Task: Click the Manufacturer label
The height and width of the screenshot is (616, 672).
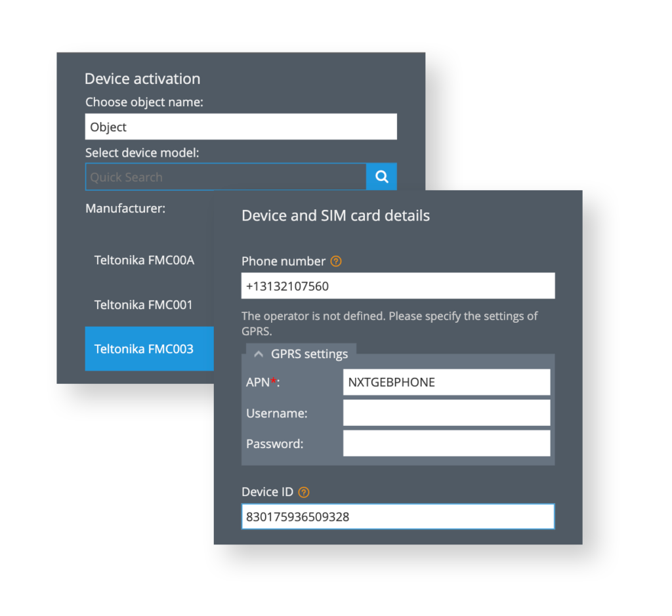Action: pyautogui.click(x=125, y=209)
